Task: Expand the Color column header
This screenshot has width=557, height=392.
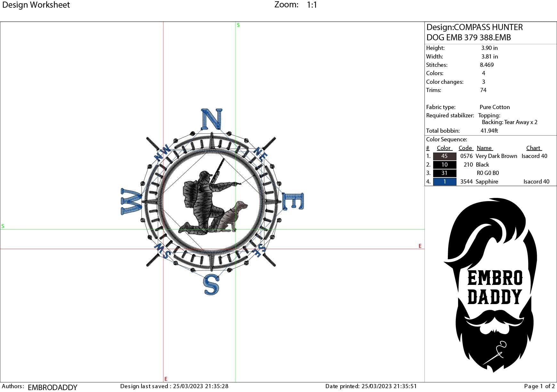Action: coord(444,148)
